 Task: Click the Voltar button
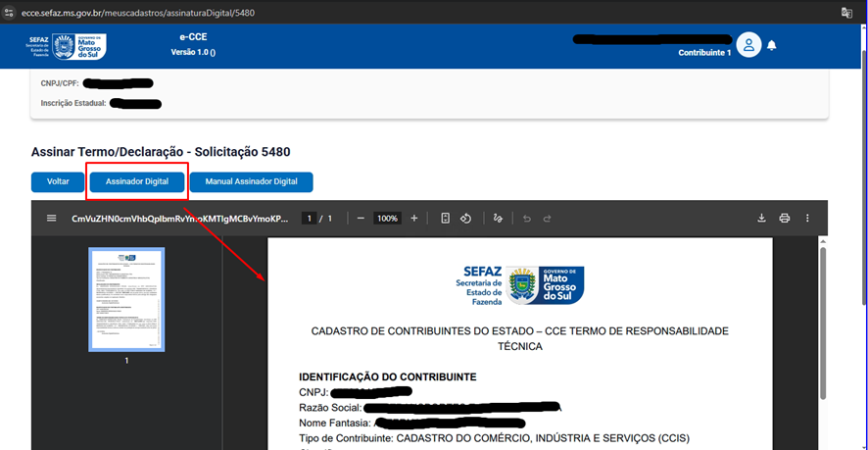[x=57, y=182]
